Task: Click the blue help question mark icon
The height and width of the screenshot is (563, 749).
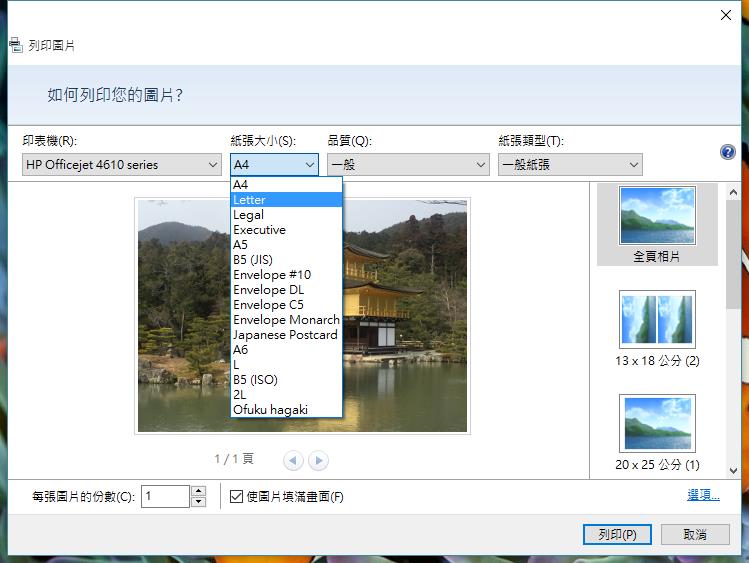Action: click(x=728, y=152)
